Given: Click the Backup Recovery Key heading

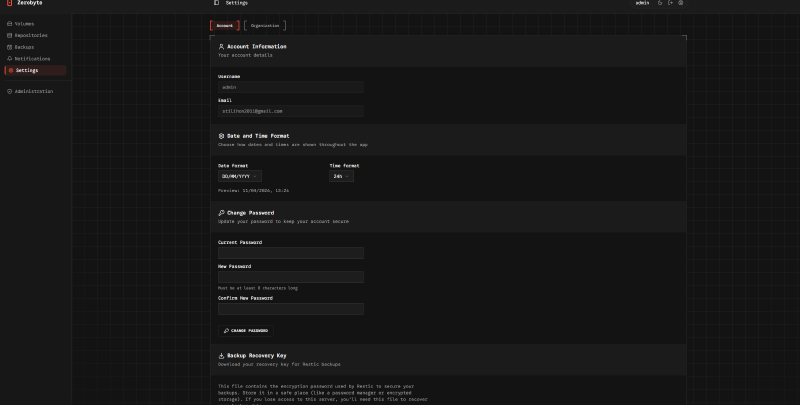Looking at the screenshot, I should [x=257, y=356].
